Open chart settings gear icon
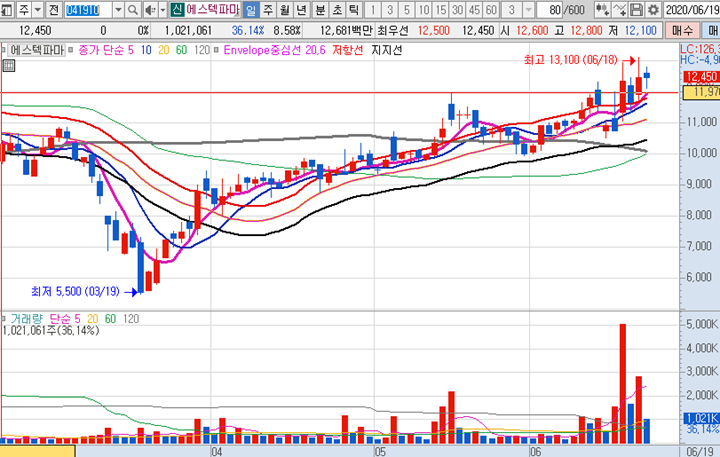The width and height of the screenshot is (720, 457). coord(653,9)
